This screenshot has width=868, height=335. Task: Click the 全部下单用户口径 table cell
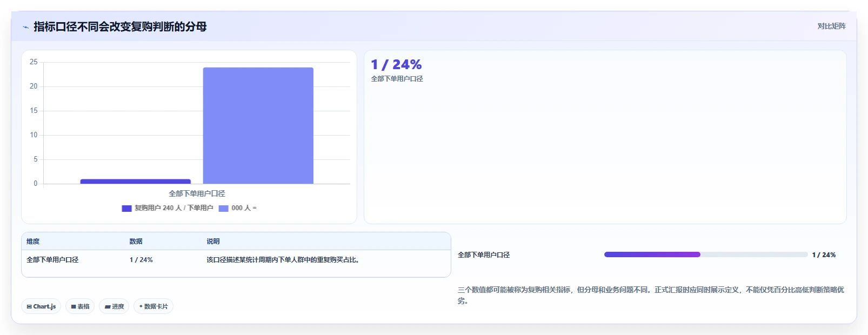(x=52, y=260)
